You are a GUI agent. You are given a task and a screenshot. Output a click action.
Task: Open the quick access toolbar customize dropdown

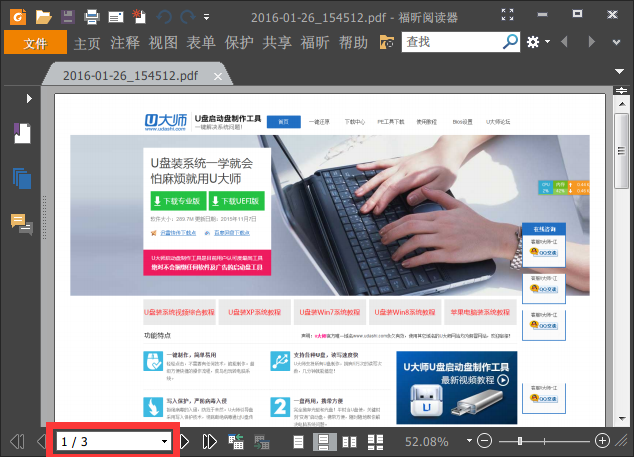pos(207,17)
